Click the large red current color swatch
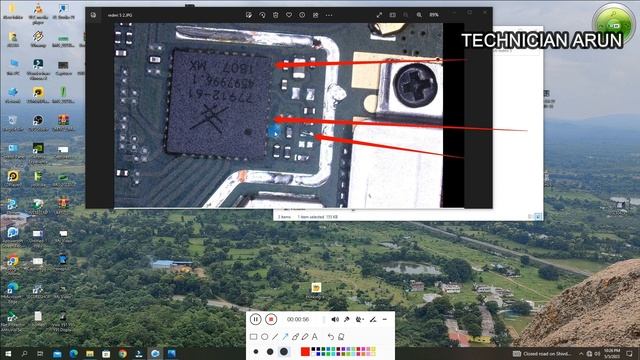 point(305,351)
